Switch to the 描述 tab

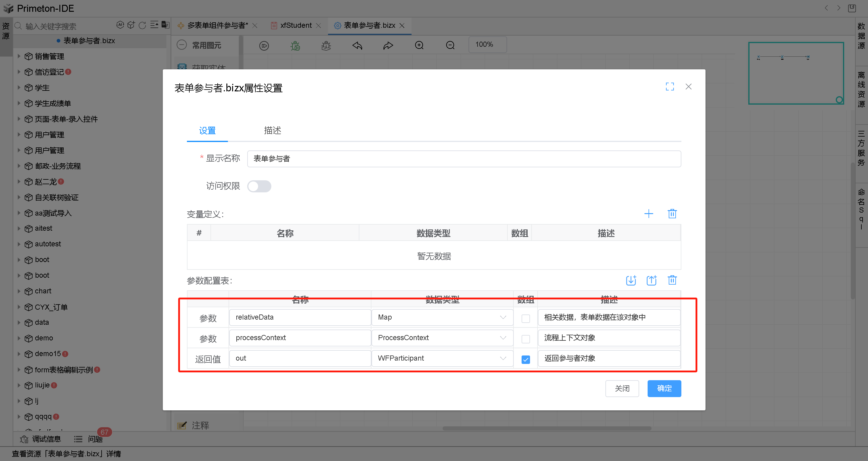click(272, 131)
